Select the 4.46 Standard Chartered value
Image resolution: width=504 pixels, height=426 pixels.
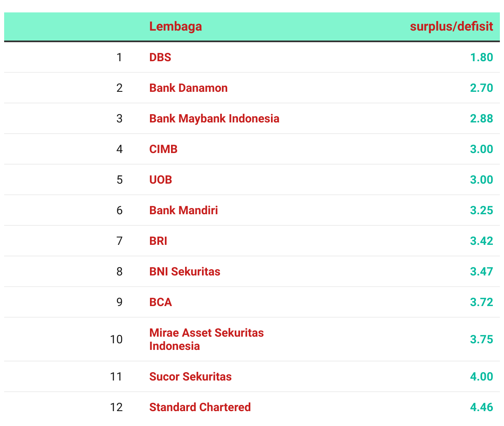[482, 407]
